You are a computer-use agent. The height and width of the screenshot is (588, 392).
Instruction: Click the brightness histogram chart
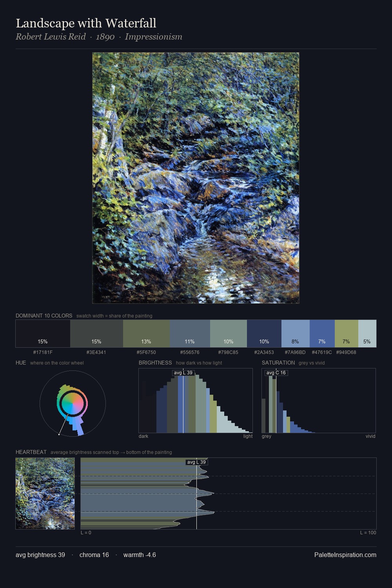[x=196, y=401]
